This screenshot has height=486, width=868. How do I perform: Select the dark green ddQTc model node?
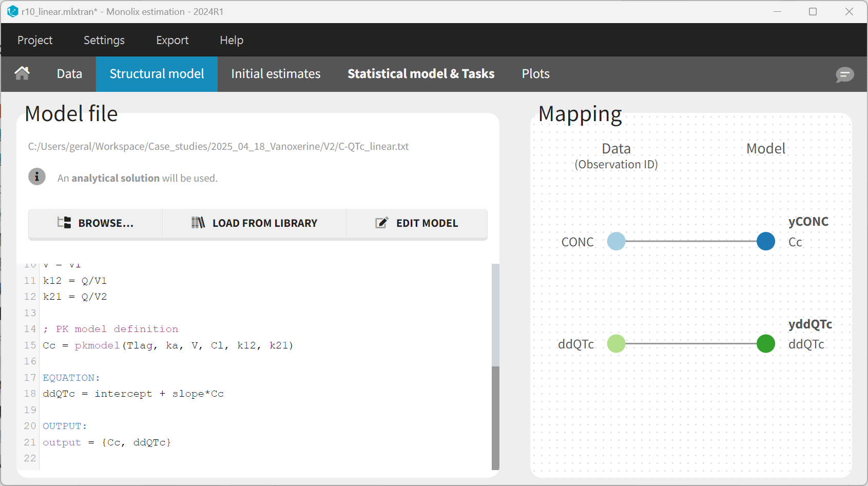point(765,343)
